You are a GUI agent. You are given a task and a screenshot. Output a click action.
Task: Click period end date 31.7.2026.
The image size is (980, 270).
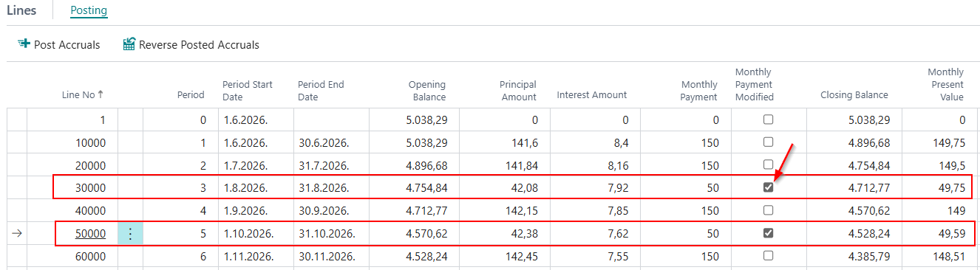[x=323, y=165]
